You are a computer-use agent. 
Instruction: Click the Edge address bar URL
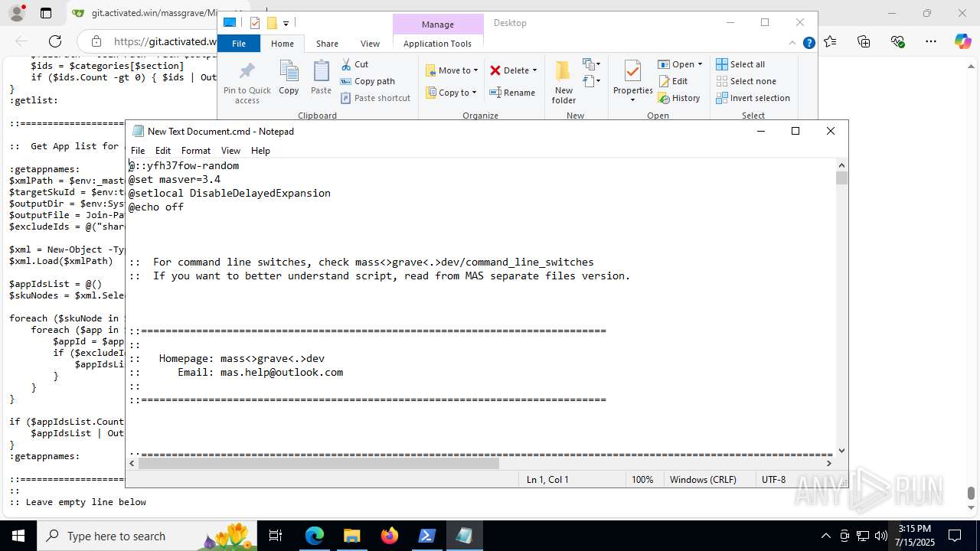[x=166, y=41]
